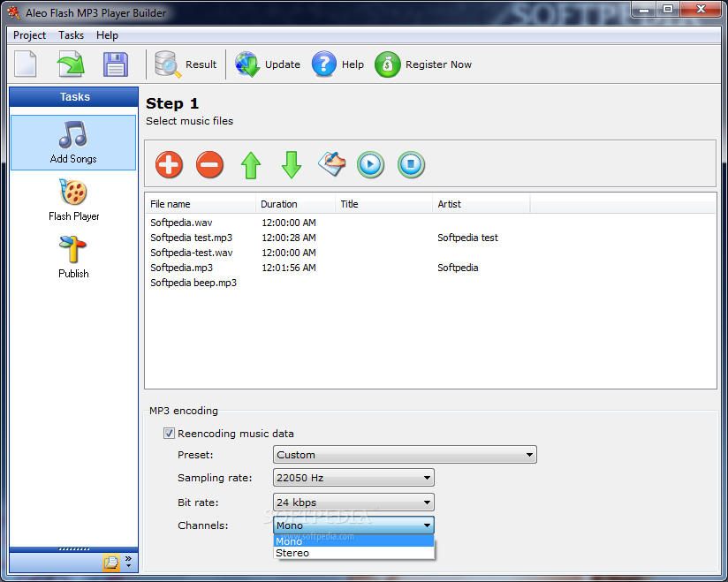Image resolution: width=728 pixels, height=582 pixels.
Task: Select Softpedia.wav in the file list
Action: (x=181, y=223)
